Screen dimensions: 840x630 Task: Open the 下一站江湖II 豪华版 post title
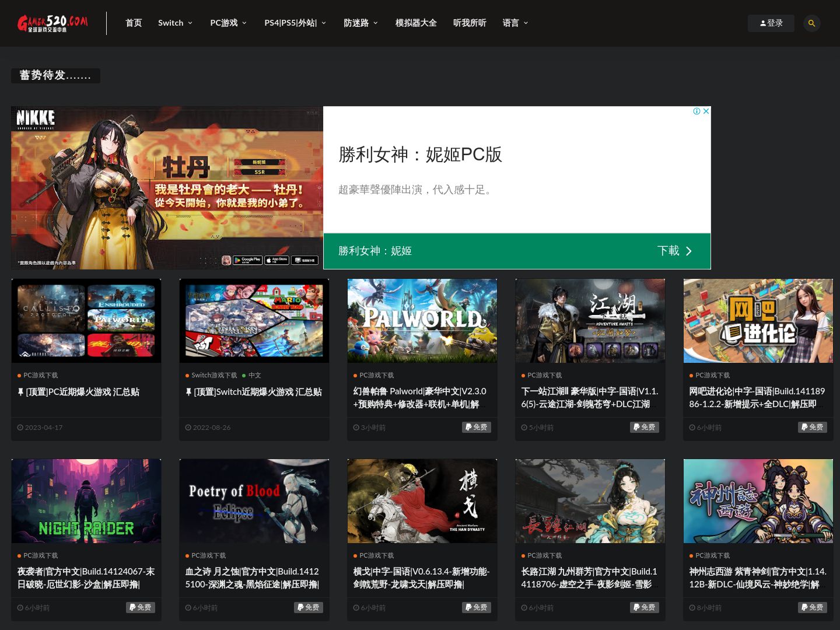tap(590, 398)
